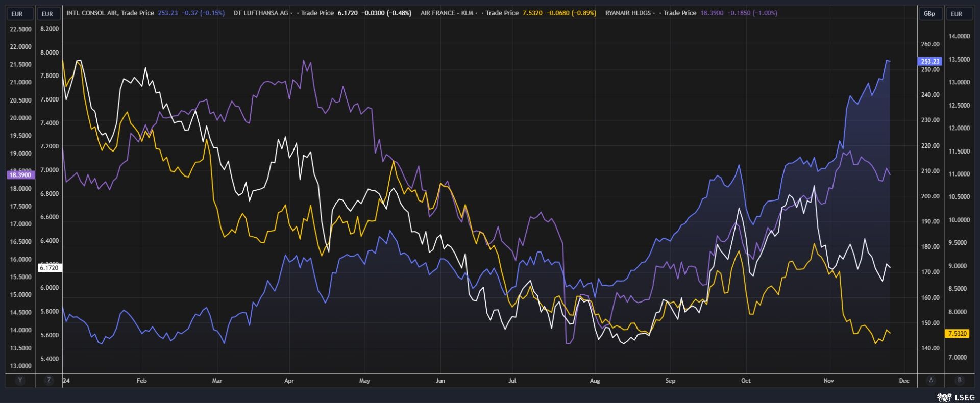Click the Sep label on the time axis
980x403 pixels.
[670, 381]
